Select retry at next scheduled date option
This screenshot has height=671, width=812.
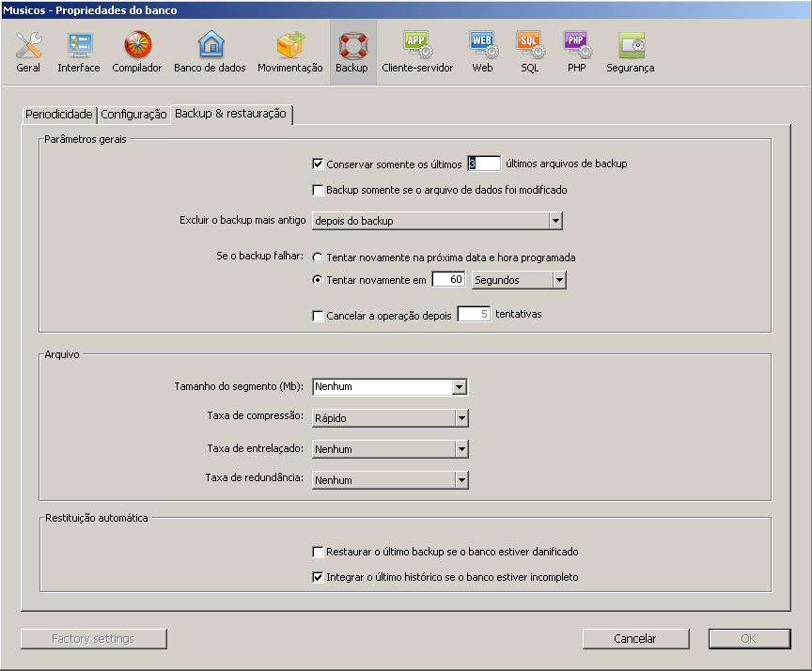(x=318, y=257)
